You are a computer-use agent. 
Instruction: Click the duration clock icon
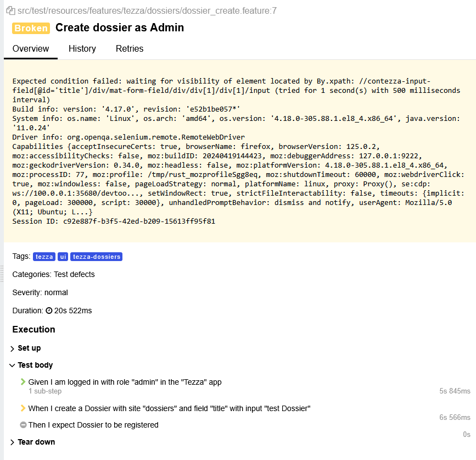point(49,311)
